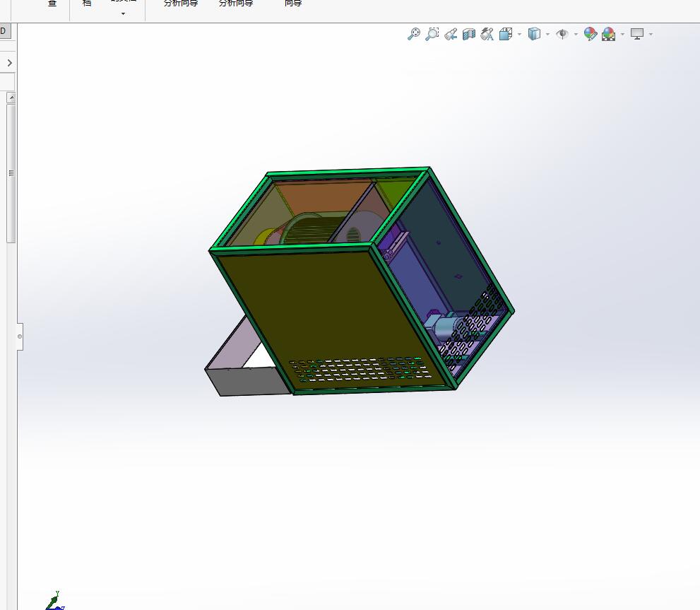Open Edit Appearance with the colored sphere icon
The width and height of the screenshot is (700, 610).
tap(590, 33)
